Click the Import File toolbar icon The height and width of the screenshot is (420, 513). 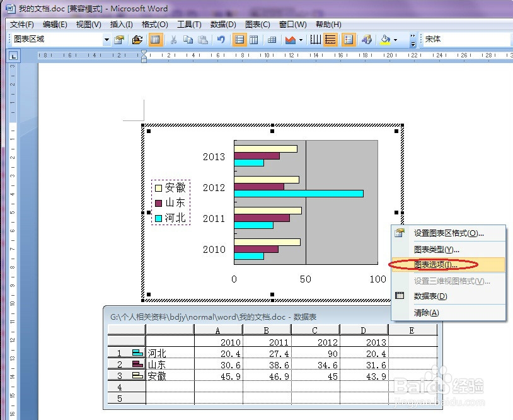137,40
